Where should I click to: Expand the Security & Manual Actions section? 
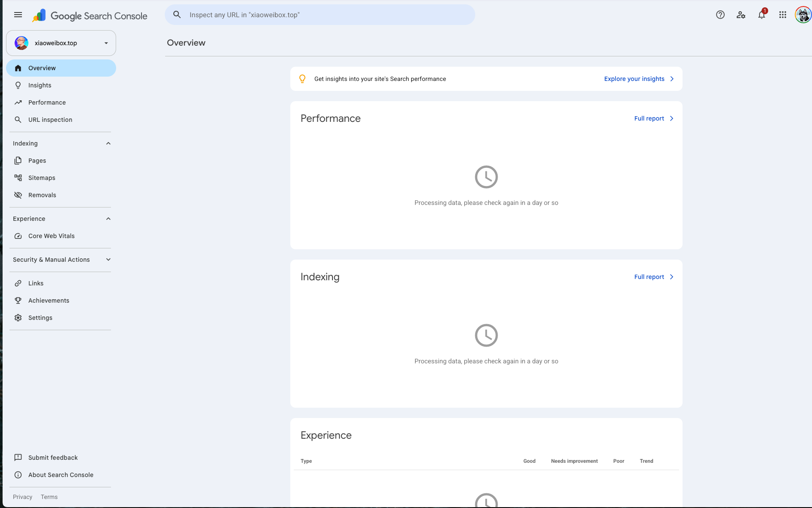point(108,260)
